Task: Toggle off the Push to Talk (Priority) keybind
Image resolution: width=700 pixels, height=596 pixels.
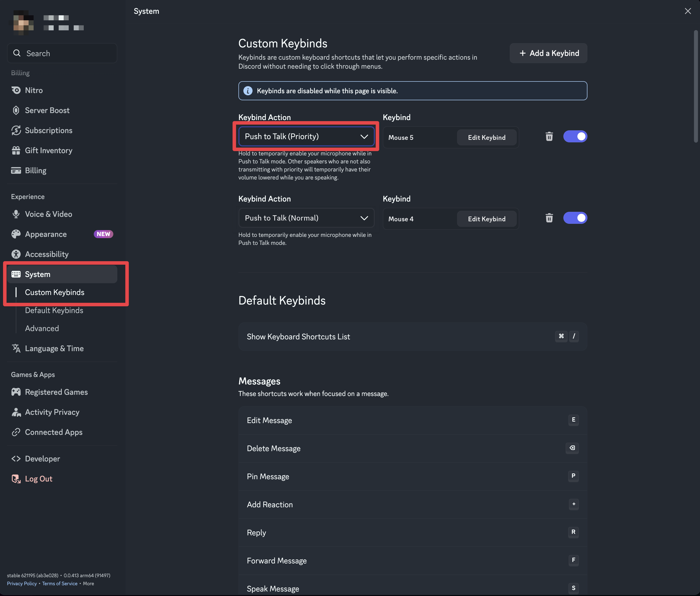Action: pos(575,136)
